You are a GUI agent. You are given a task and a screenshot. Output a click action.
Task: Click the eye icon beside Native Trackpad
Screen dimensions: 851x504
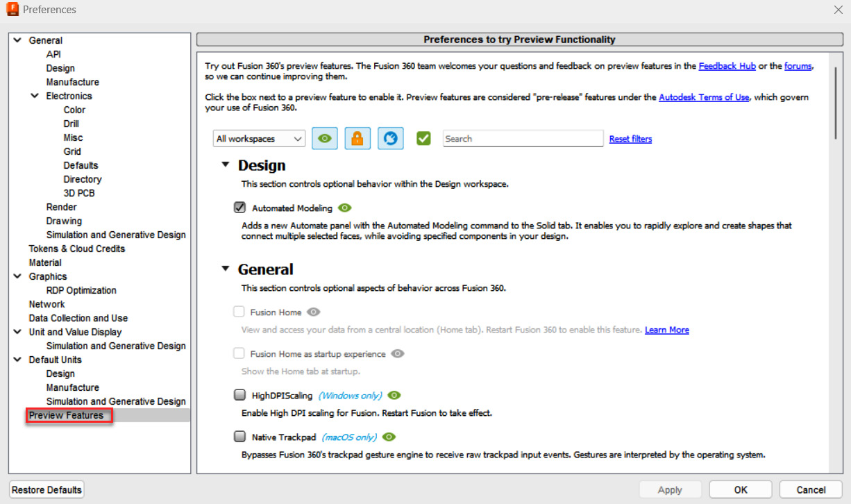[x=389, y=437]
